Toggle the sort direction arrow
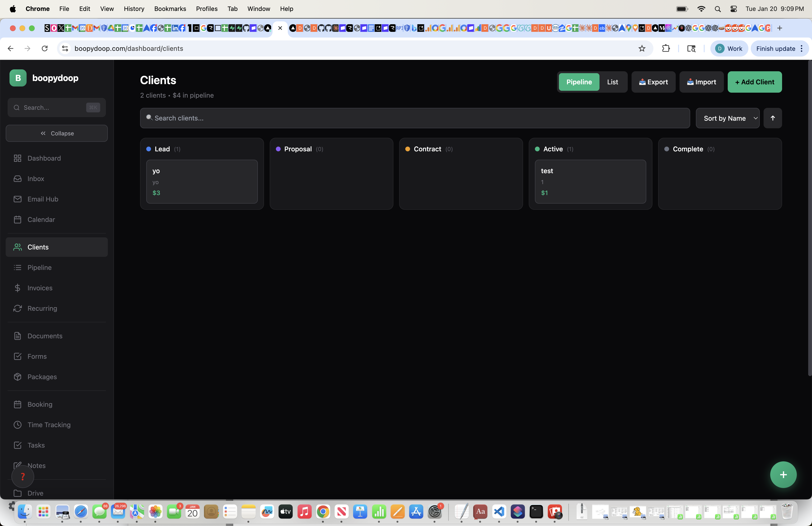812x526 pixels. 773,118
